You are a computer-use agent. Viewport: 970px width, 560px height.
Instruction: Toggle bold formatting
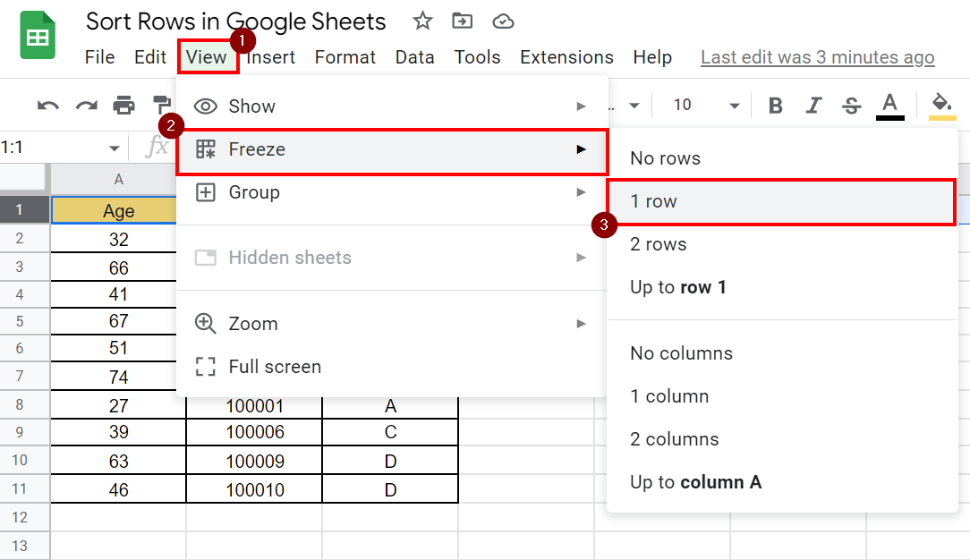(775, 106)
